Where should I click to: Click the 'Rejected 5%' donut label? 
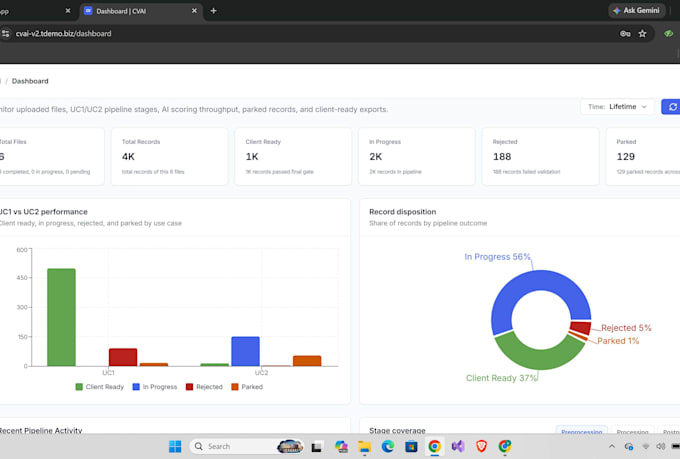pos(626,328)
